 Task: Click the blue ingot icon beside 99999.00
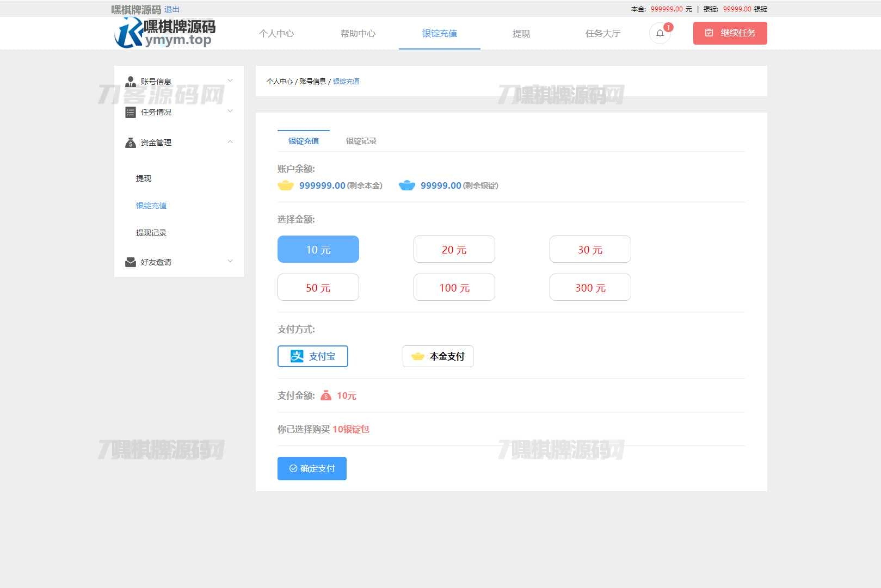tap(407, 185)
